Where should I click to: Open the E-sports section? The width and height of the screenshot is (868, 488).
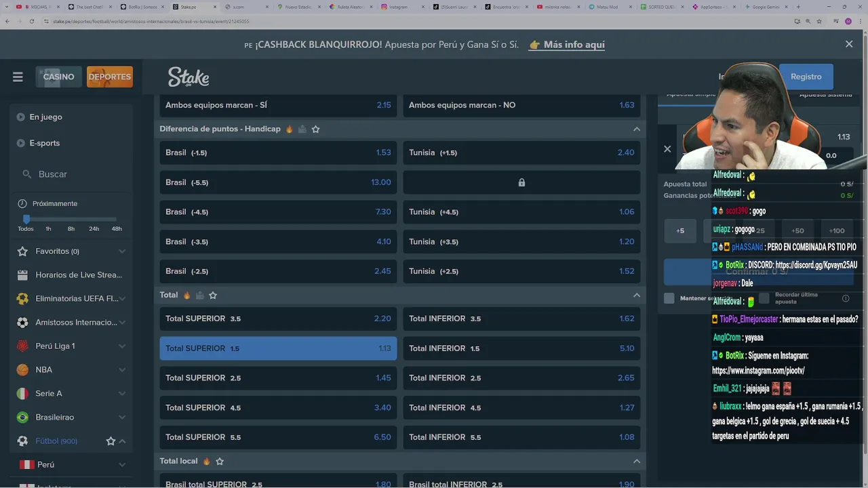click(45, 143)
